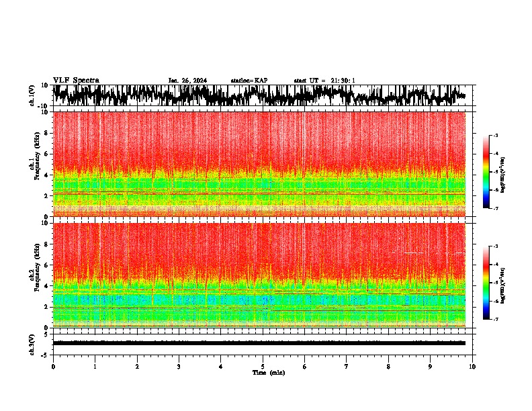Click the "6" kHz tick on ch.2 spectrogram
This screenshot has height=411, width=532.
click(47, 265)
